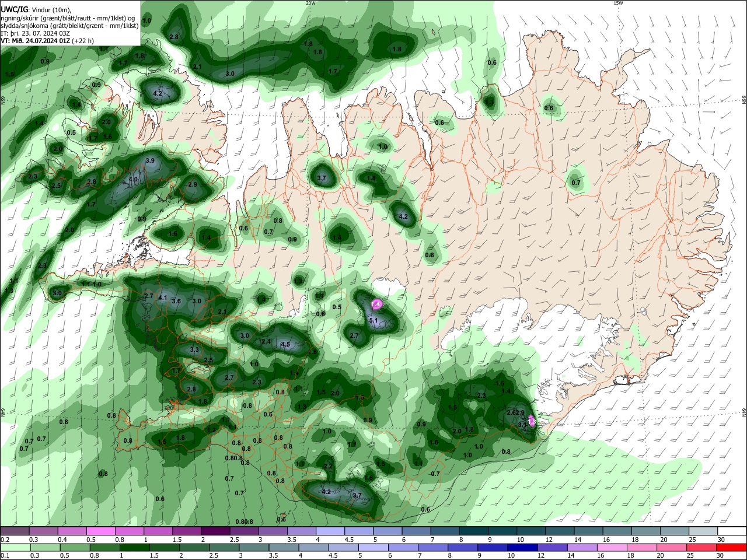Click the violet swatch between 14 and 16 in the green-blue scale
Image resolution: width=747 pixels, height=560 pixels.
tap(582, 547)
